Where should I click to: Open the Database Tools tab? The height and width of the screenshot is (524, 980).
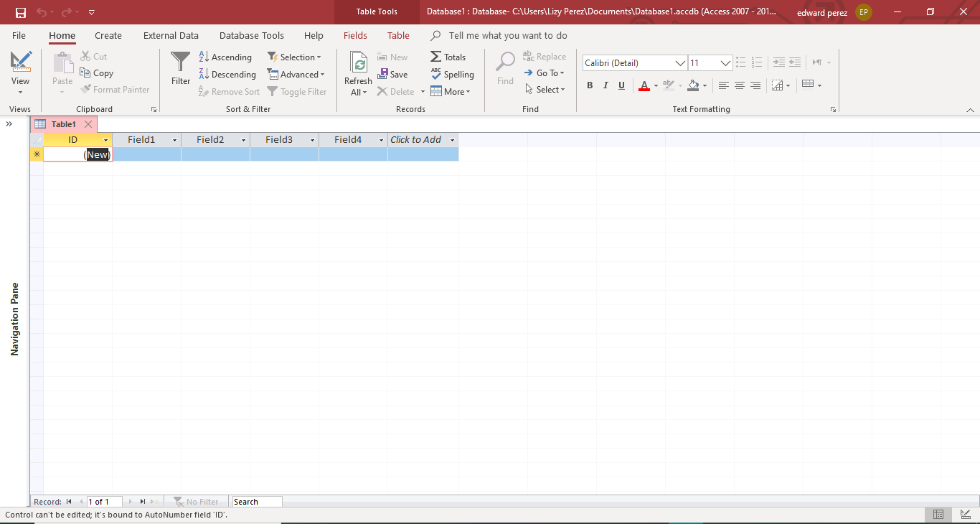pos(252,35)
